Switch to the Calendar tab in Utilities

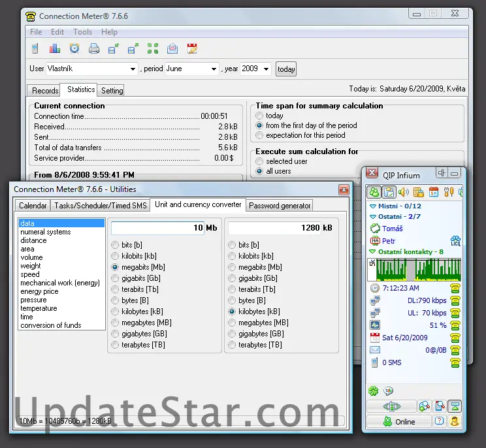coord(33,206)
